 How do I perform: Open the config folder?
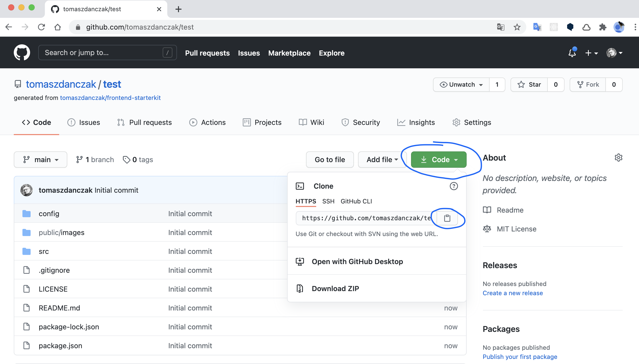click(x=49, y=214)
